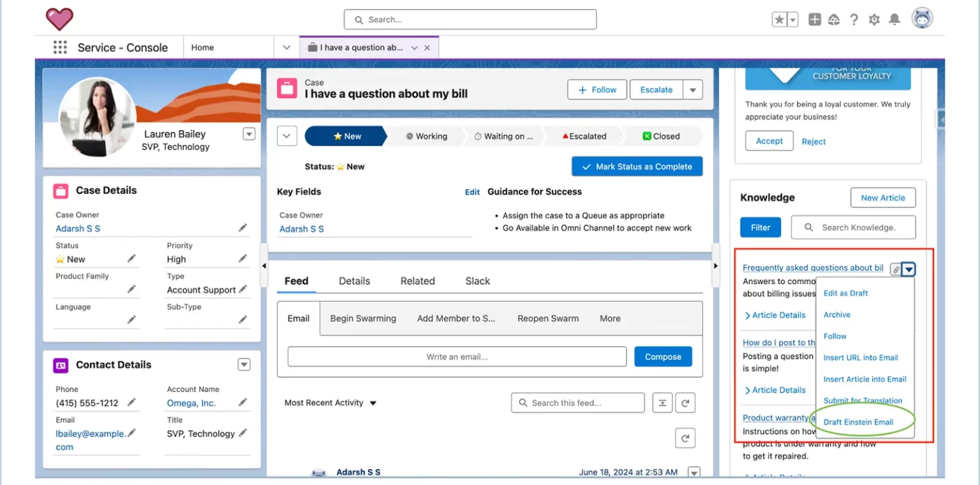
Task: Select the Waiting on path stage
Action: [x=503, y=136]
